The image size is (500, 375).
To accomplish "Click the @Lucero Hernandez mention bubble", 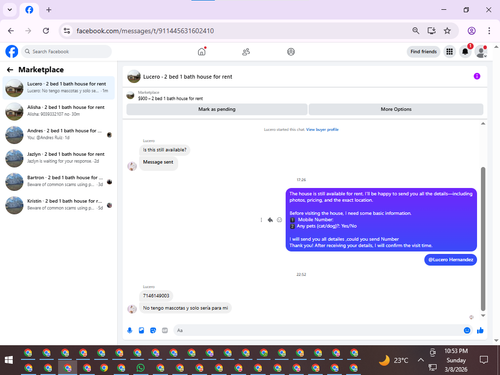I will (x=450, y=260).
